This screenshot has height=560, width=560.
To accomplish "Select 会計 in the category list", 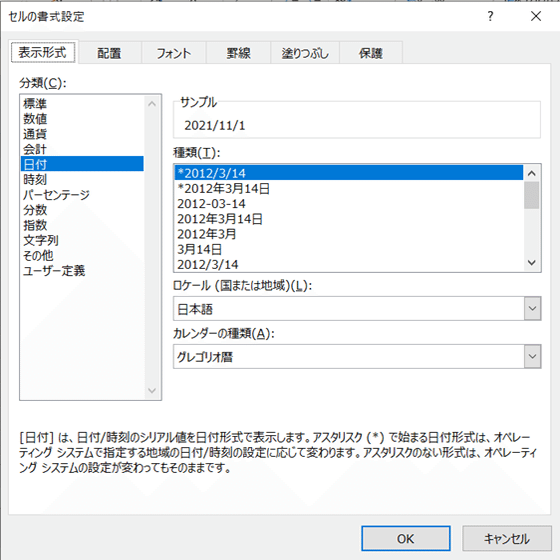I will click(82, 149).
